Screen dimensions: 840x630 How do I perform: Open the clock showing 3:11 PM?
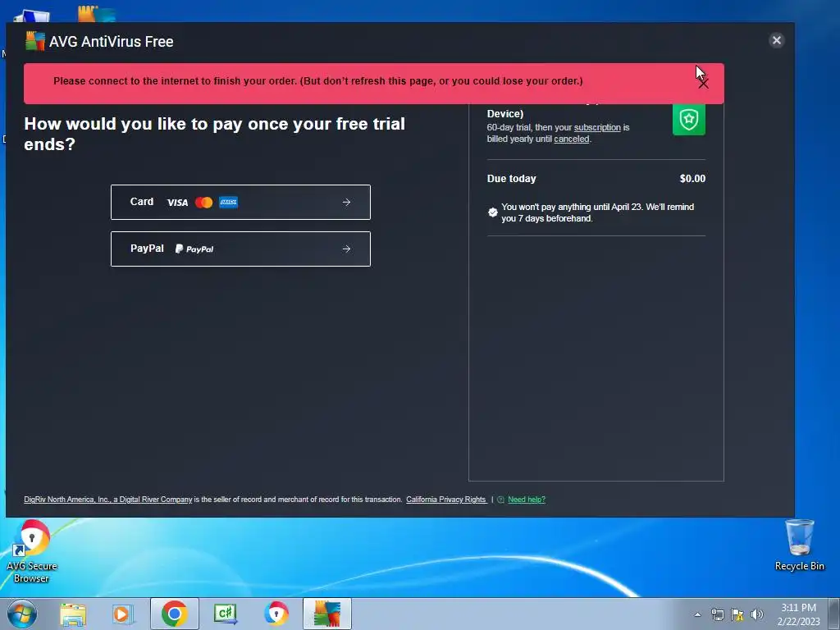pyautogui.click(x=798, y=614)
